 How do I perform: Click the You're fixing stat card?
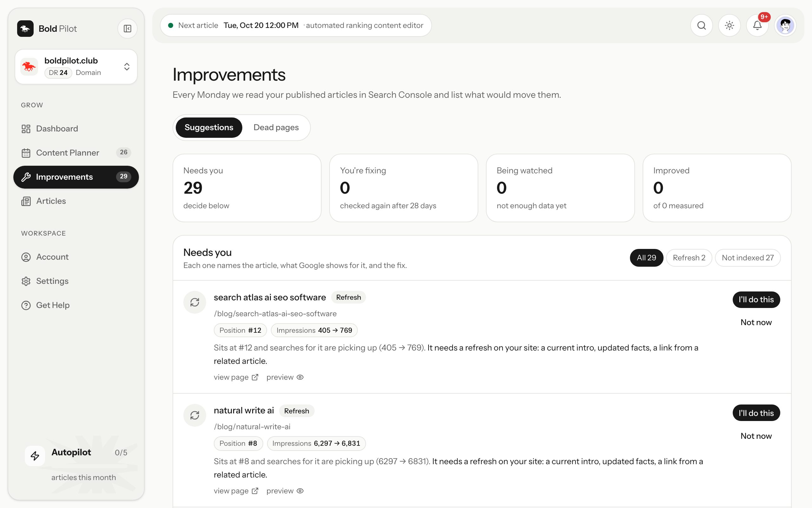(404, 188)
